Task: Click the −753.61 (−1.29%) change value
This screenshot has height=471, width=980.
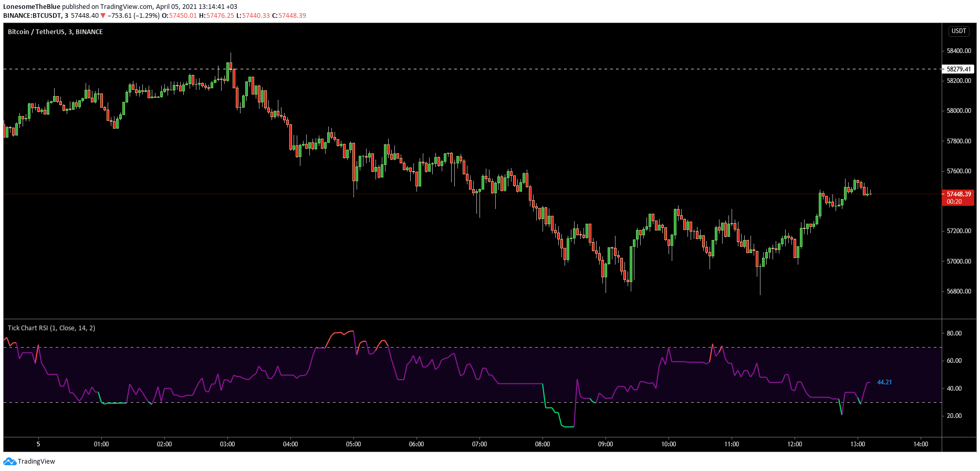Action: coord(133,16)
